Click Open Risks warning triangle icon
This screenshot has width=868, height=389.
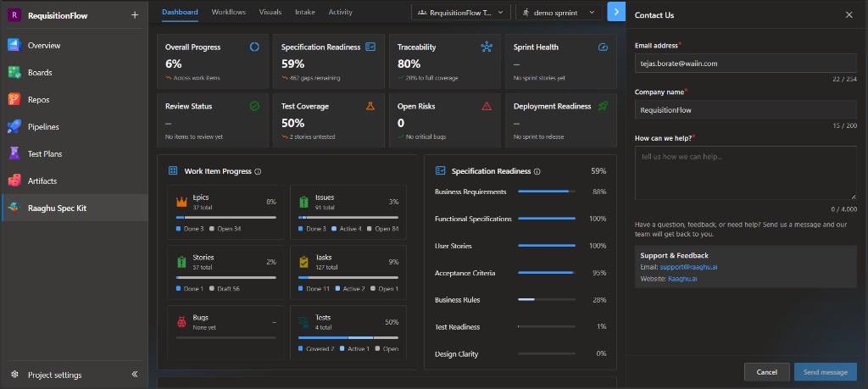(x=487, y=106)
